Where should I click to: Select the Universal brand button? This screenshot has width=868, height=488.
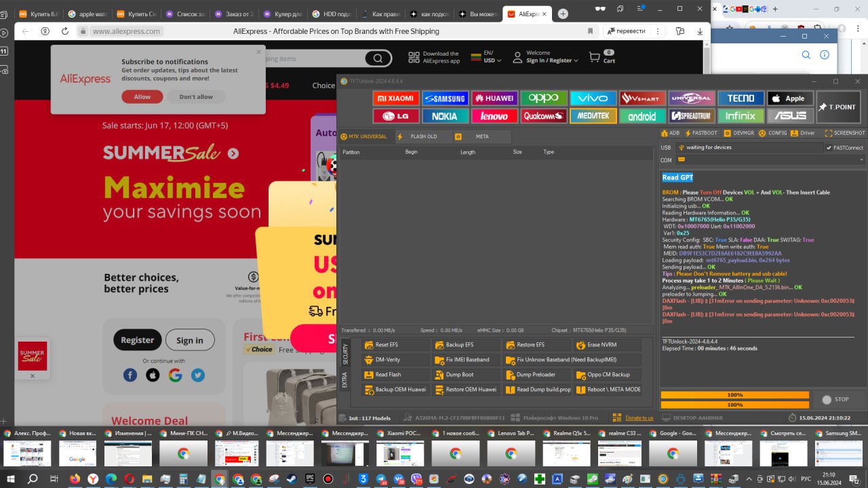692,98
